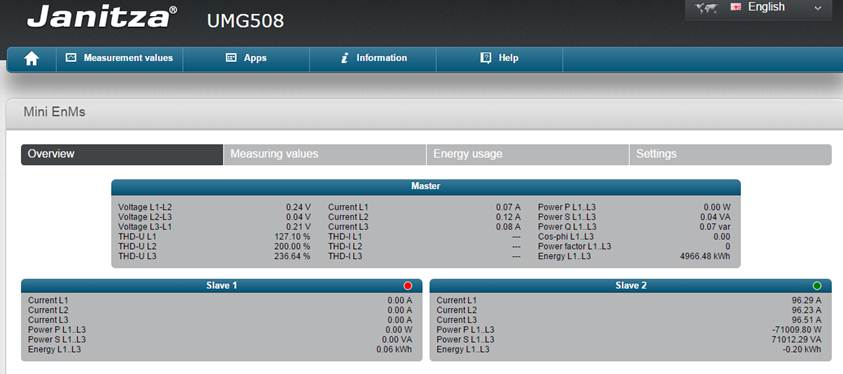Click the Help question mark icon

tap(486, 58)
